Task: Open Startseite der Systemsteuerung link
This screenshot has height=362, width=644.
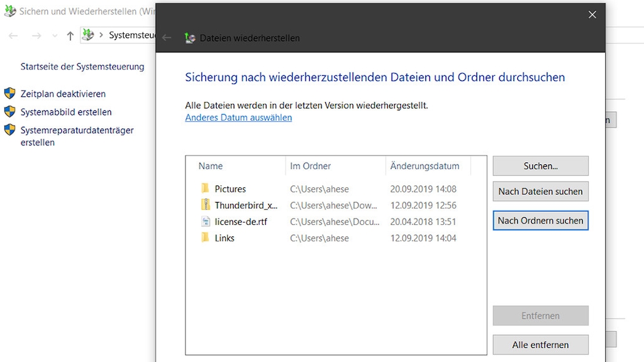Action: coord(82,66)
